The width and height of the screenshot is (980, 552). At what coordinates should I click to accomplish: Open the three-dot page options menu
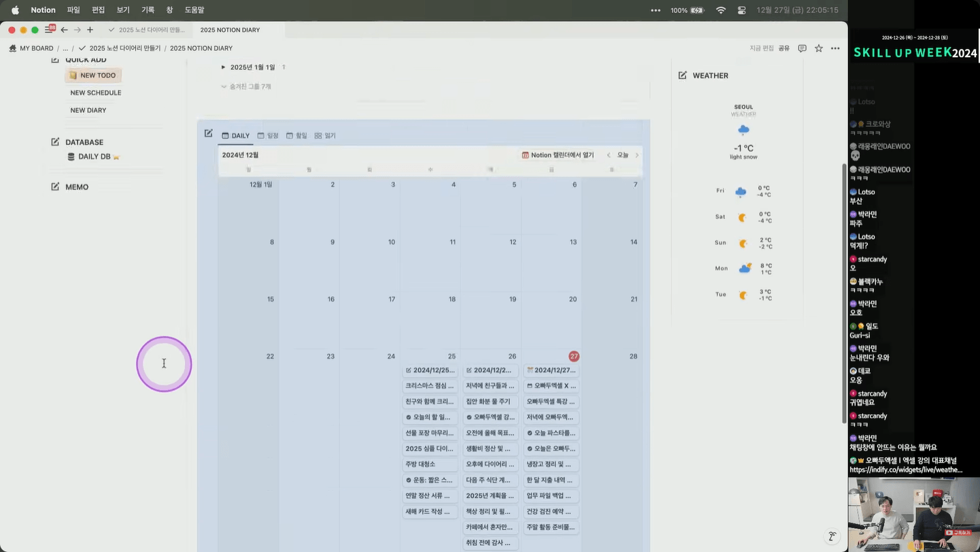point(835,48)
